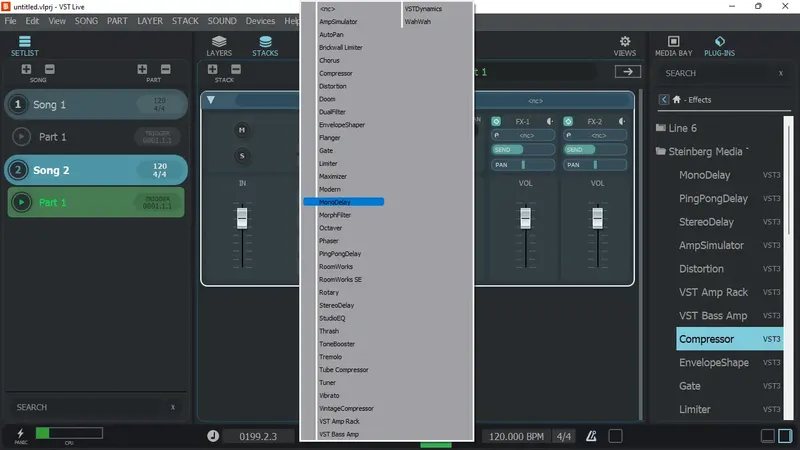Add a new part with plus icon
This screenshot has height=450, width=800.
(x=142, y=69)
